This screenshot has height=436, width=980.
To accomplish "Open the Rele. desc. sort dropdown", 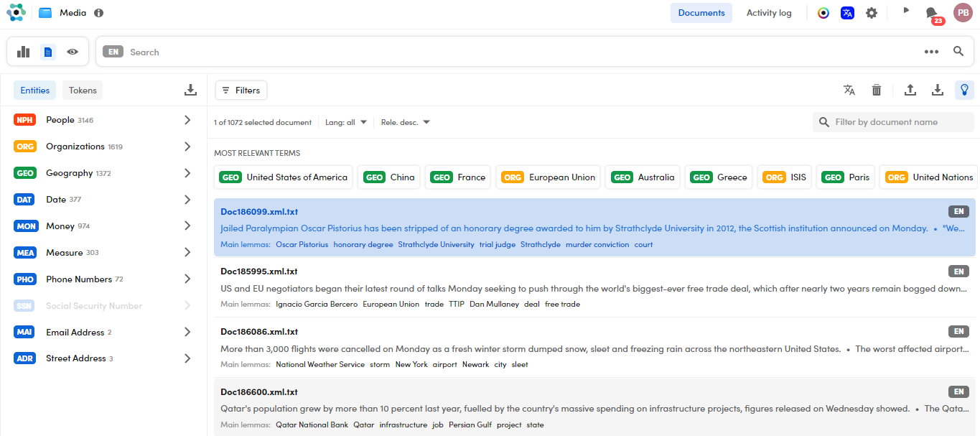I will point(406,122).
